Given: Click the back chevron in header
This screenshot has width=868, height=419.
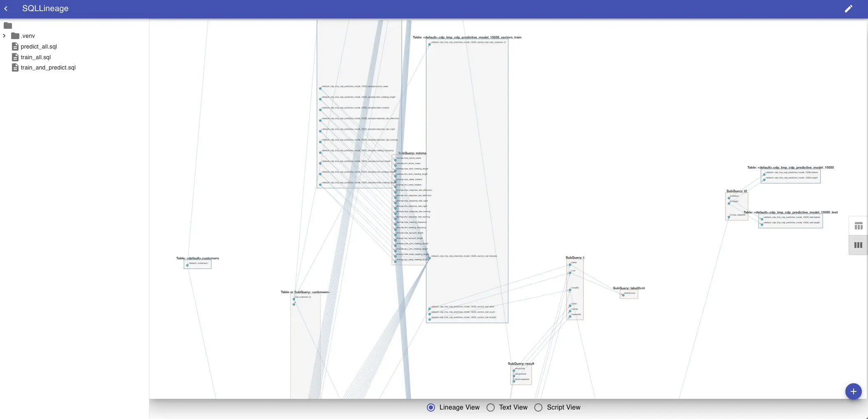Looking at the screenshot, I should point(6,9).
